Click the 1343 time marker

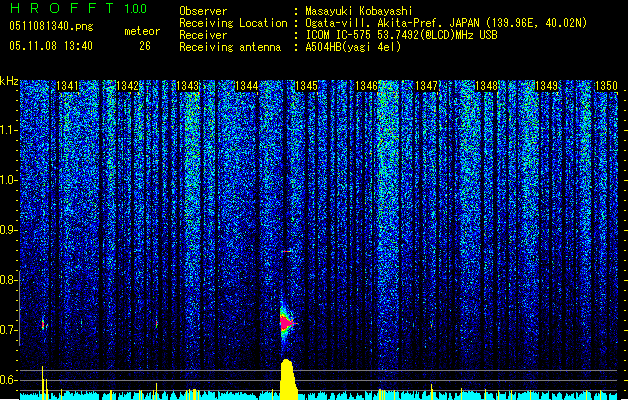(x=187, y=86)
